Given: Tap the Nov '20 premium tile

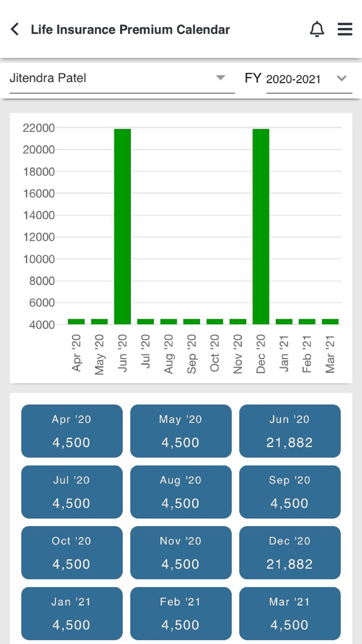Looking at the screenshot, I should pyautogui.click(x=181, y=553).
